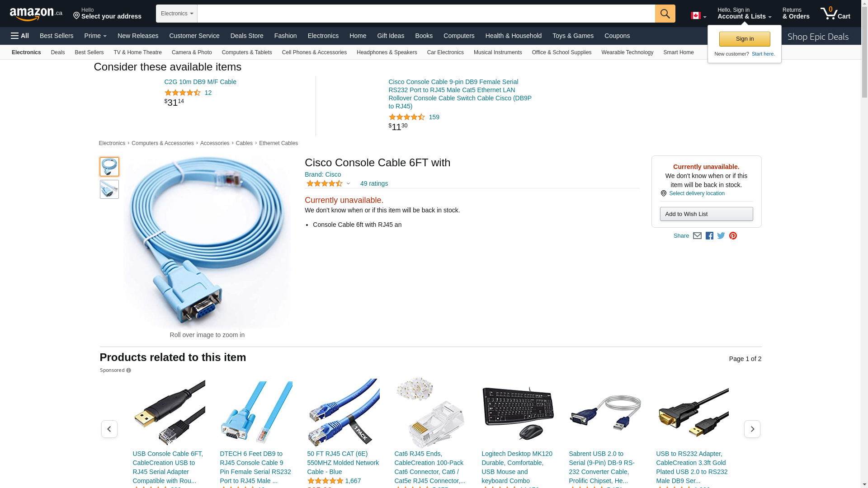This screenshot has width=868, height=488.
Task: Go to next related products page
Action: 752,429
